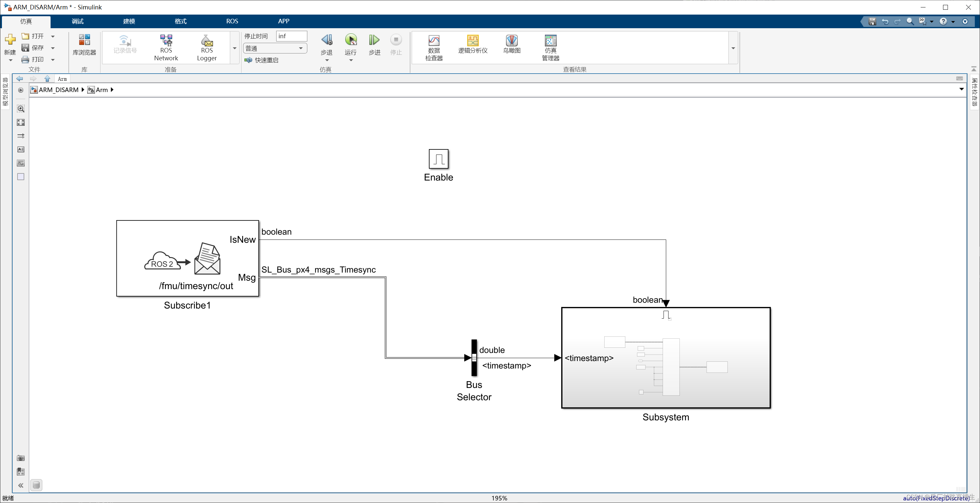Click the Annotation palette icon

pos(21,149)
